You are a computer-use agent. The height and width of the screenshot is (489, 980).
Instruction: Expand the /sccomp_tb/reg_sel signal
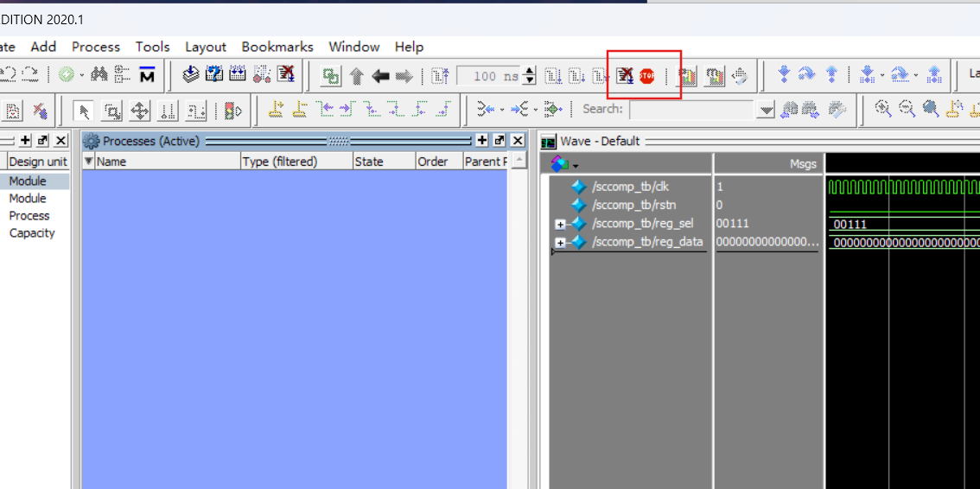click(560, 224)
